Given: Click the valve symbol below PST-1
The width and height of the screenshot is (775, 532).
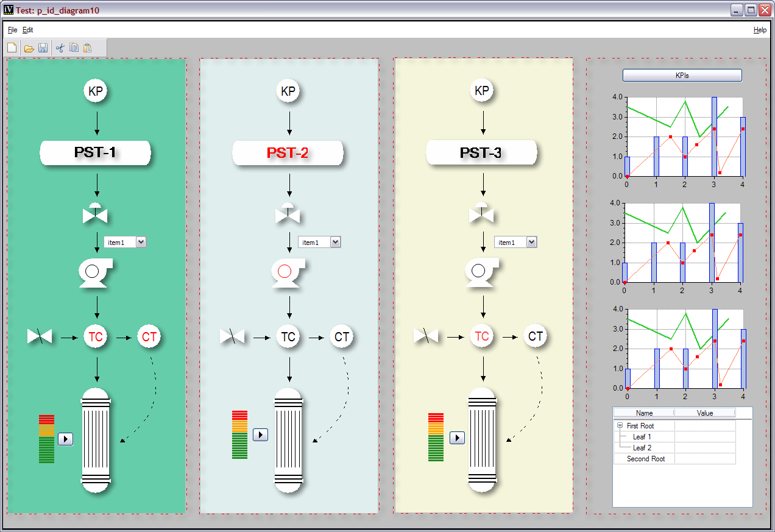Looking at the screenshot, I should pos(95,213).
